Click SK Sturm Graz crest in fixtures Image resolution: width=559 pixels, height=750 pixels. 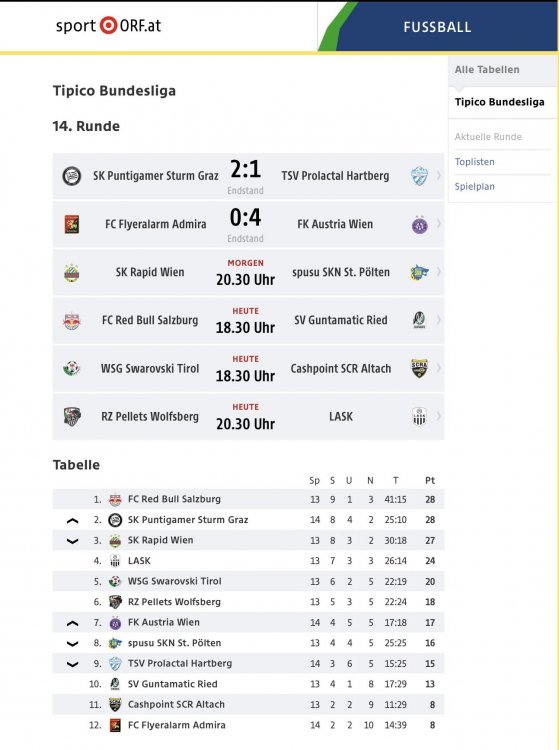coord(72,176)
